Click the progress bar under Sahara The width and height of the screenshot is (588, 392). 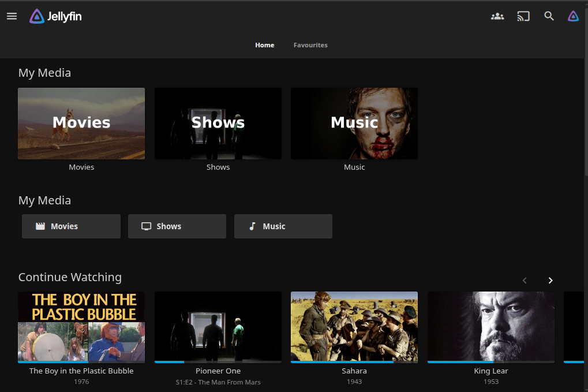pos(354,362)
